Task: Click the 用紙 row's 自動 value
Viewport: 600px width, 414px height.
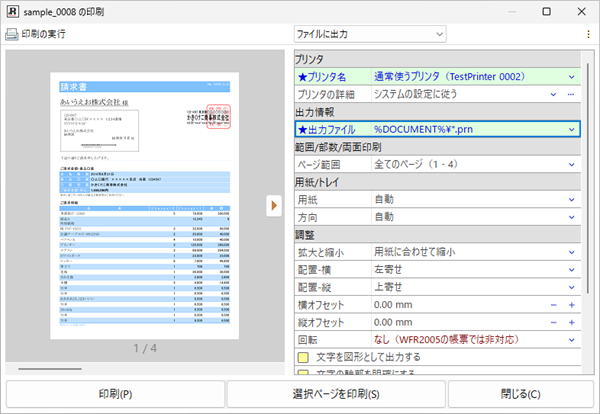Action: [x=384, y=199]
